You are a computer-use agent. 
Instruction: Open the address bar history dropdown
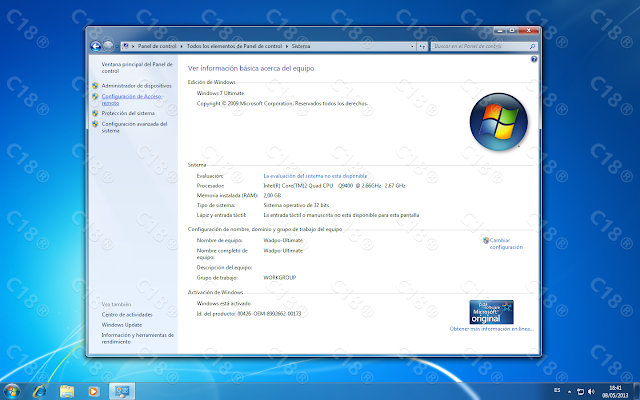click(x=412, y=47)
